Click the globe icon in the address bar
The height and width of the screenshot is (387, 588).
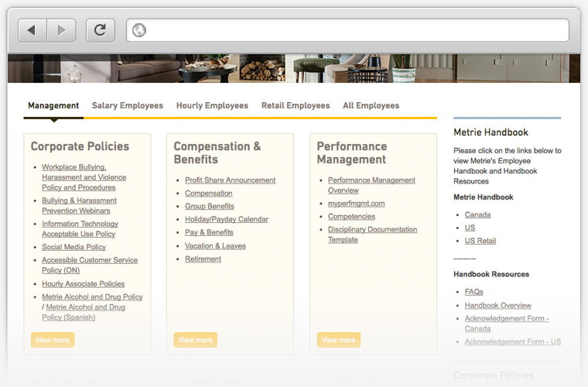pyautogui.click(x=138, y=30)
